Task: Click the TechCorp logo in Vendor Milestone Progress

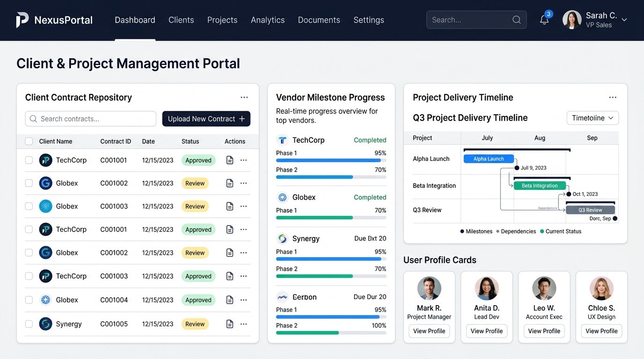Action: pyautogui.click(x=282, y=140)
